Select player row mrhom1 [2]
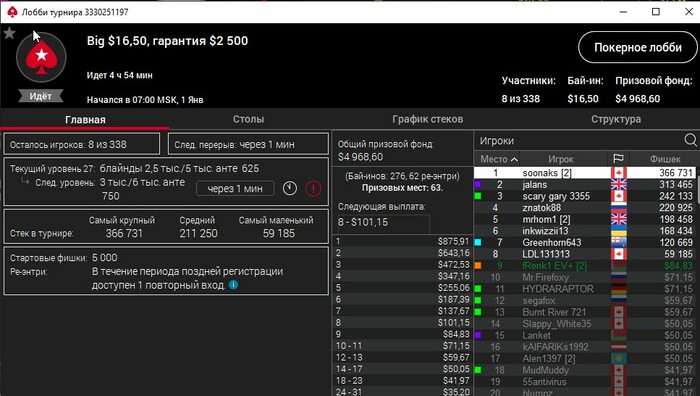The image size is (700, 396). pyautogui.click(x=584, y=219)
